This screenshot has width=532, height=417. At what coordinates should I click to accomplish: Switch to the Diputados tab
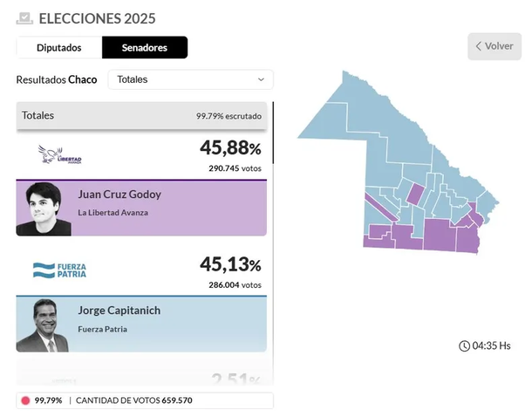click(x=59, y=47)
